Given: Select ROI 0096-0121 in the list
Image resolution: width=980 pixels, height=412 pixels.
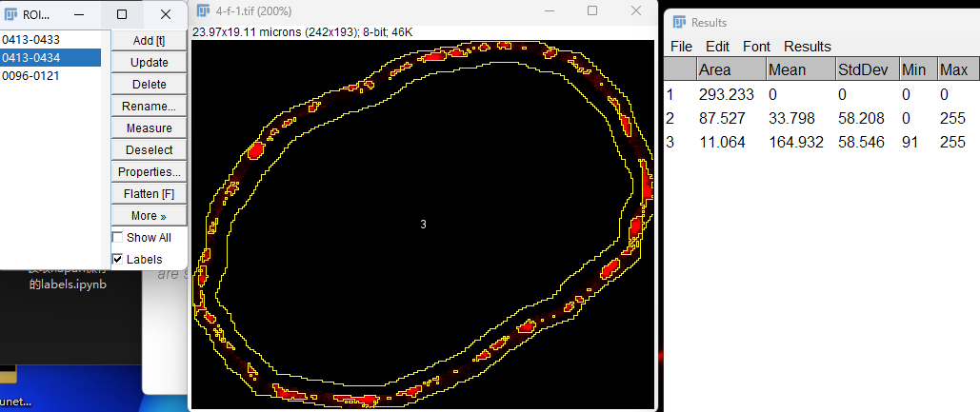Looking at the screenshot, I should pyautogui.click(x=50, y=75).
